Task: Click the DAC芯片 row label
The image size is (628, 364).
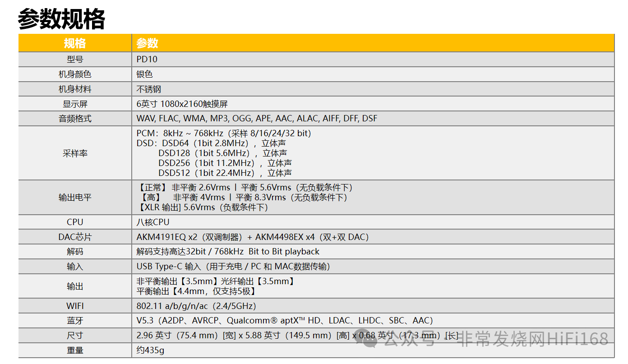Action: point(75,237)
